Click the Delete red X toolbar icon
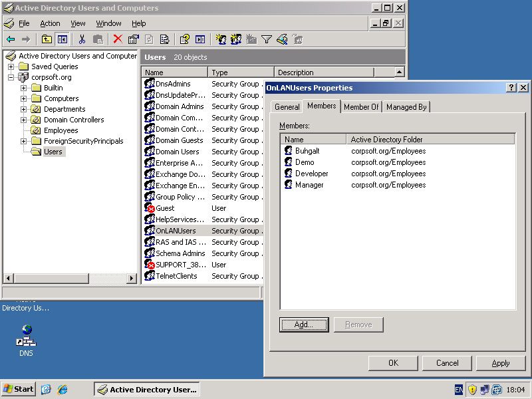The width and height of the screenshot is (532, 399). pos(118,40)
